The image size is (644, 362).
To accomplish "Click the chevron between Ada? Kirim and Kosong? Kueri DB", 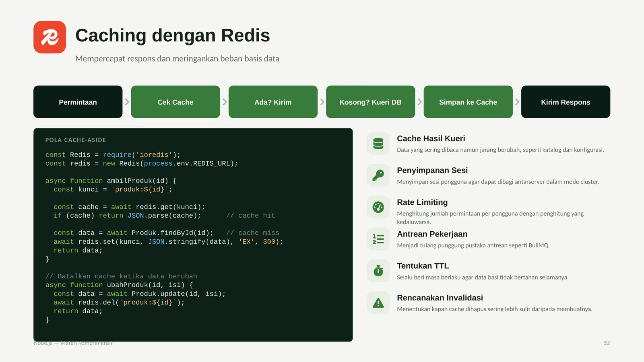I will point(322,102).
